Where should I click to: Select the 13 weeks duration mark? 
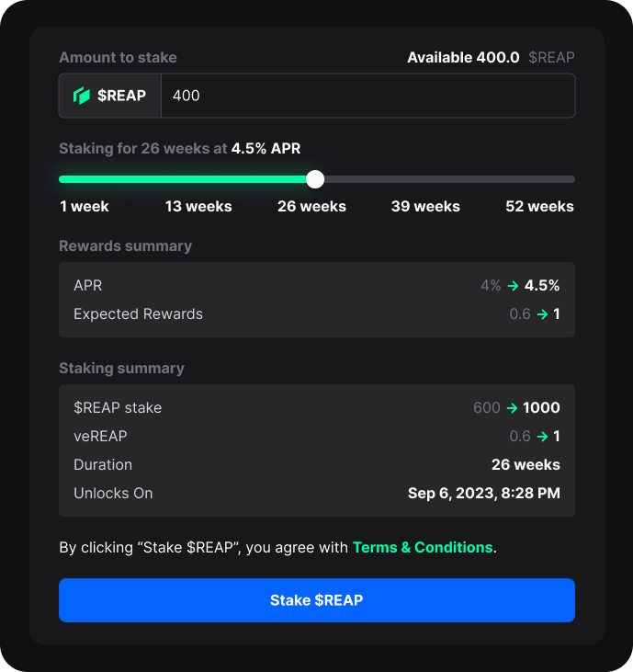click(x=198, y=206)
